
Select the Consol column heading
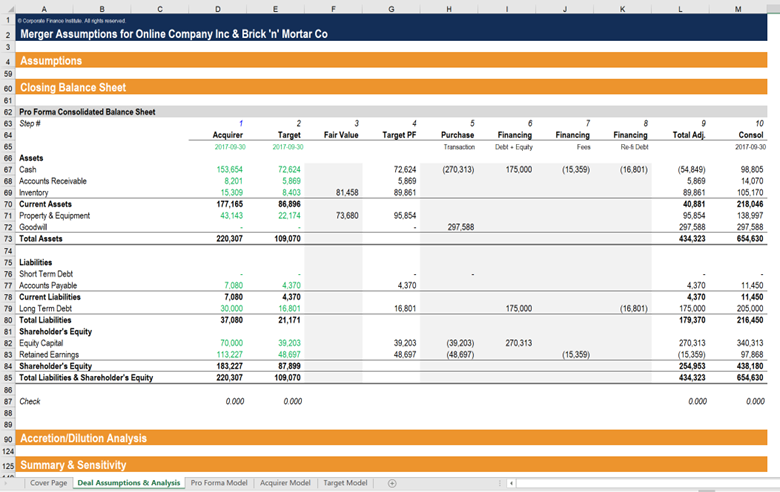coord(751,135)
